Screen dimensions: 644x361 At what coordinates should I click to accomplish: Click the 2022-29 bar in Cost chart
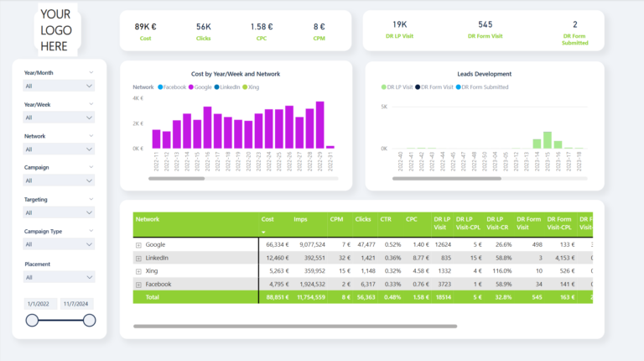click(x=320, y=124)
